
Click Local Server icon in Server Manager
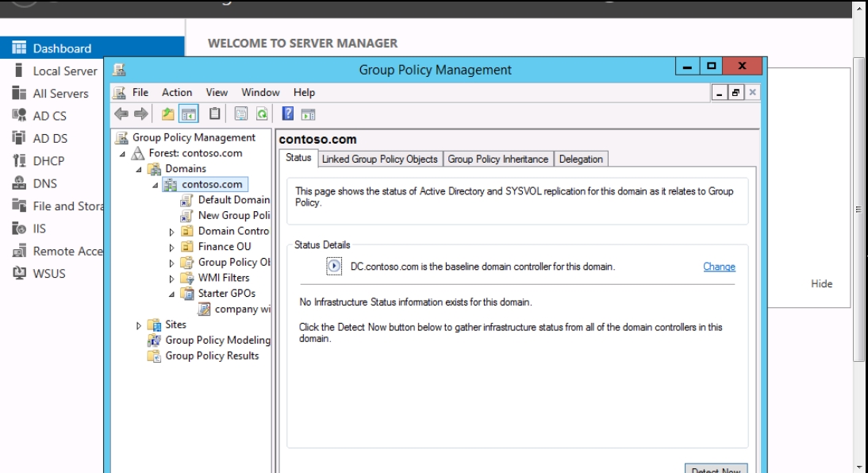(19, 71)
